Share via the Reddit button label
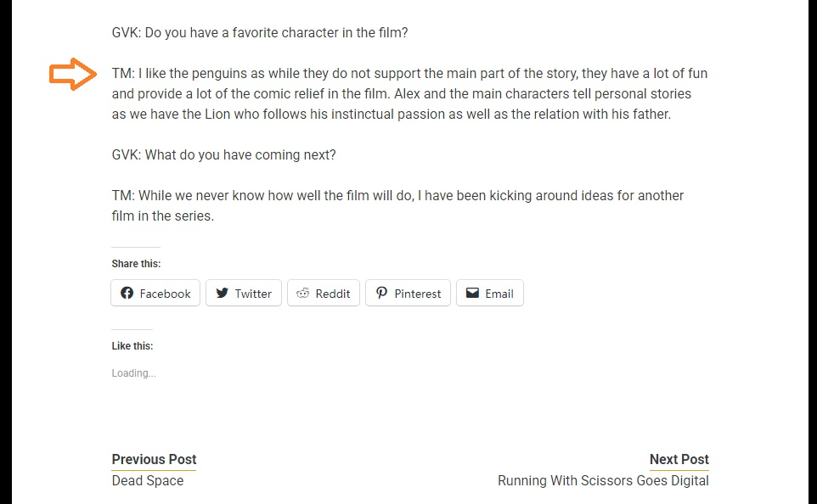Viewport: 817px width, 504px height. [x=333, y=294]
